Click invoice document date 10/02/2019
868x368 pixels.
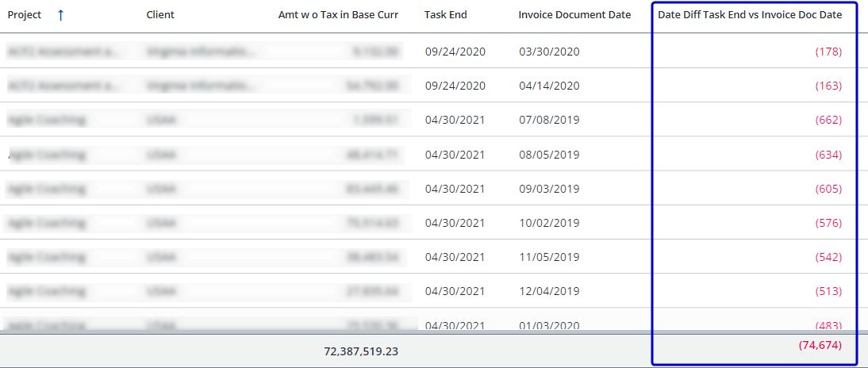(x=549, y=223)
